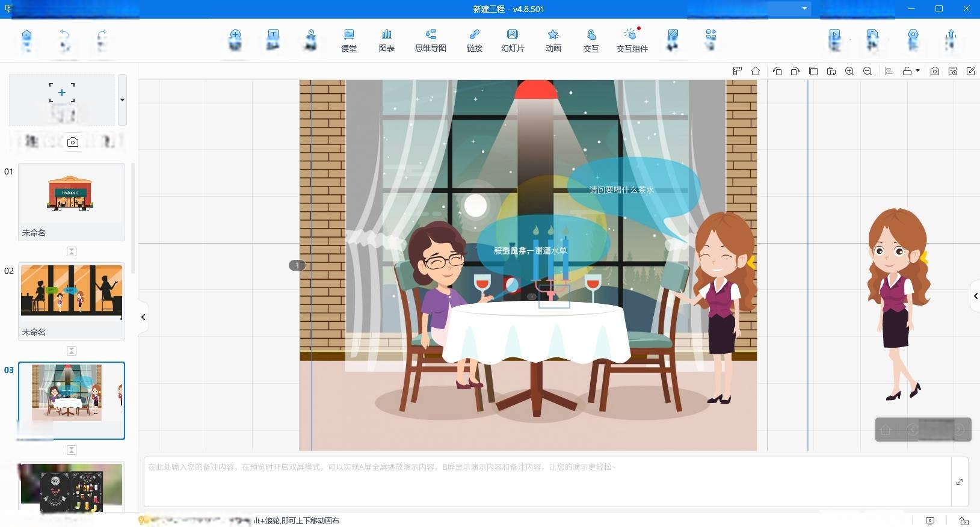980x527 pixels.
Task: Toggle the ruler display icon
Action: click(x=738, y=71)
